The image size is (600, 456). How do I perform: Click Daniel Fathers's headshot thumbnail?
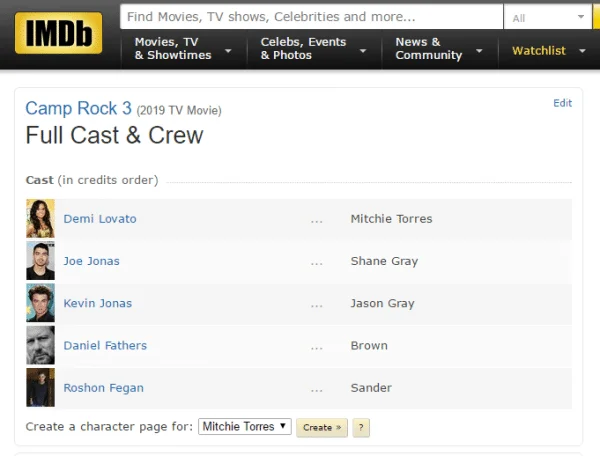(x=40, y=345)
